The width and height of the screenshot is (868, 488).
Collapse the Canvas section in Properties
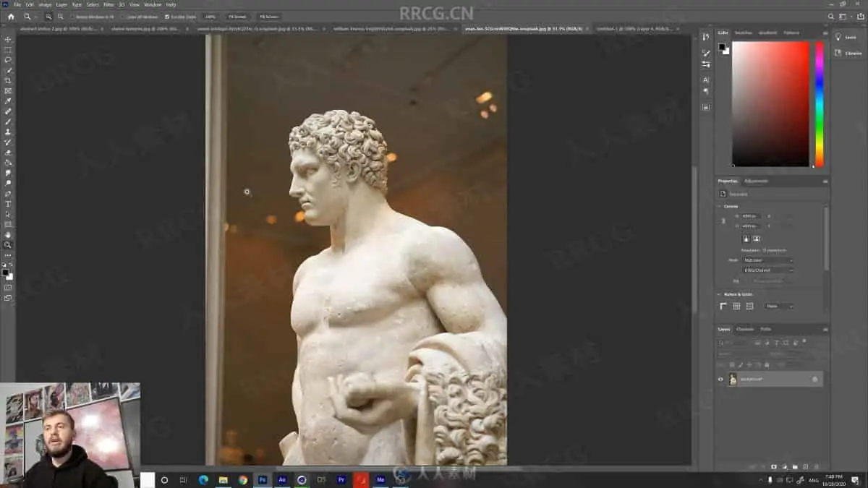(720, 206)
